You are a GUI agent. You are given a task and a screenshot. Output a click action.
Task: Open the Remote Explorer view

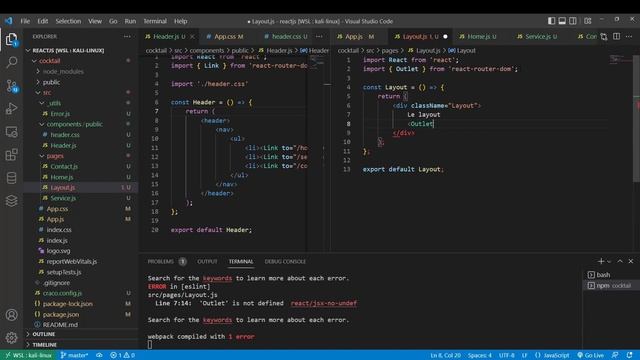[x=11, y=132]
